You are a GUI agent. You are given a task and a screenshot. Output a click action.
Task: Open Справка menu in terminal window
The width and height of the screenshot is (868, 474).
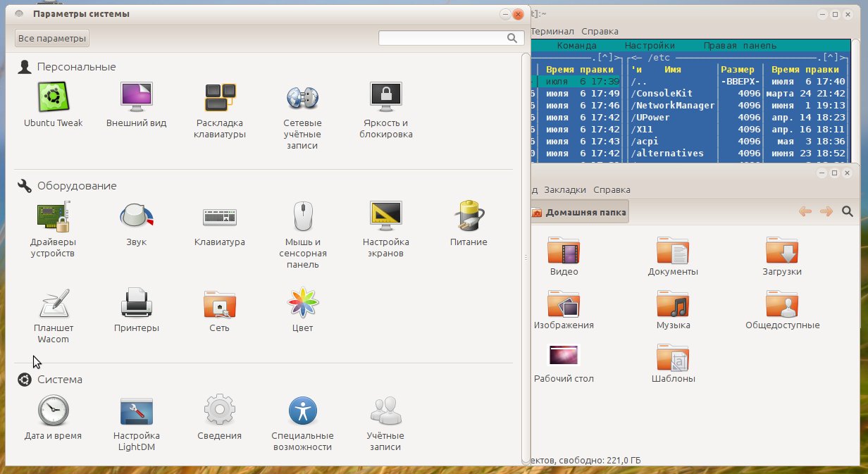(600, 31)
